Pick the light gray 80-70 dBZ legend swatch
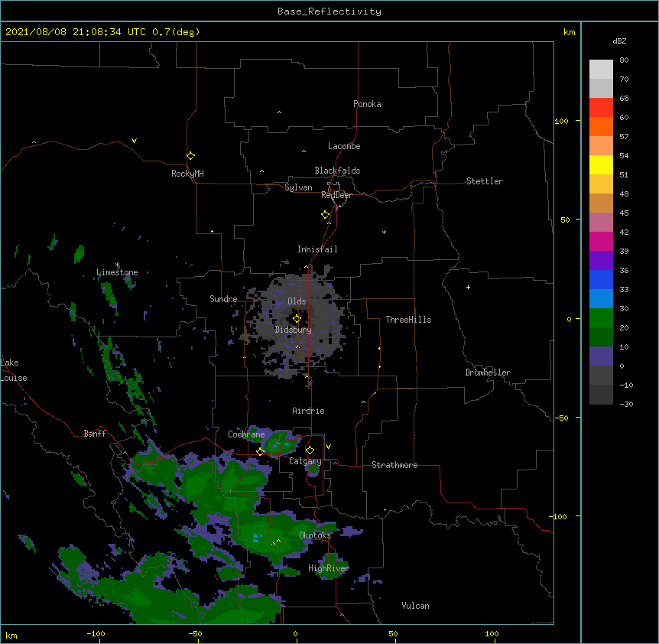Image resolution: width=659 pixels, height=644 pixels. tap(601, 70)
